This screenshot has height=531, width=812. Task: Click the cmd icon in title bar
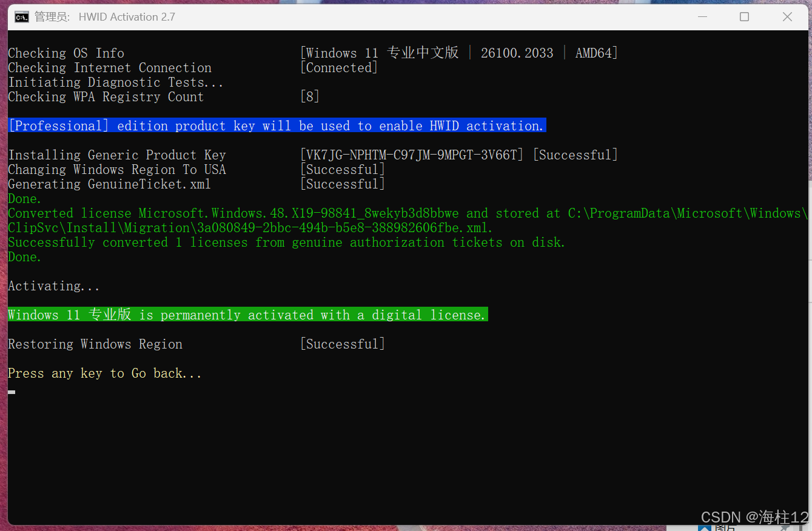[22, 17]
